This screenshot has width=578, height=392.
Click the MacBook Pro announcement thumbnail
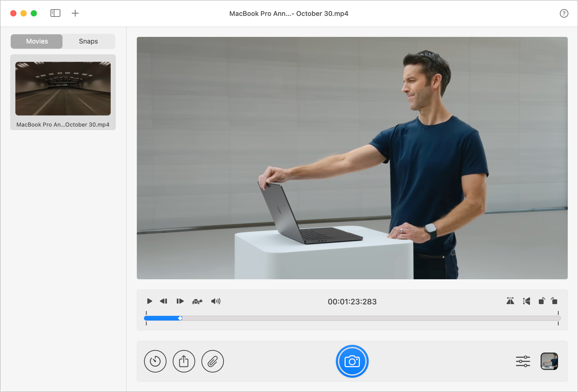coord(63,88)
